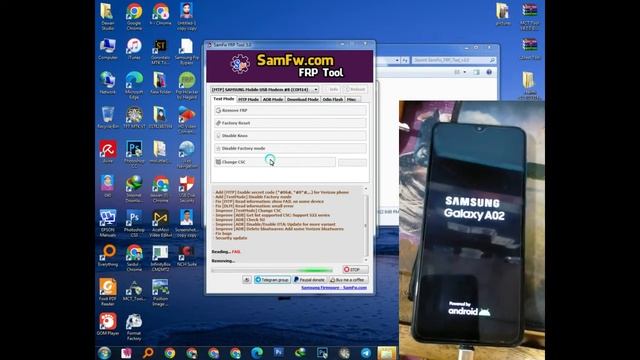The height and width of the screenshot is (360, 640).
Task: Switch to the Download Mode tab
Action: pos(302,99)
